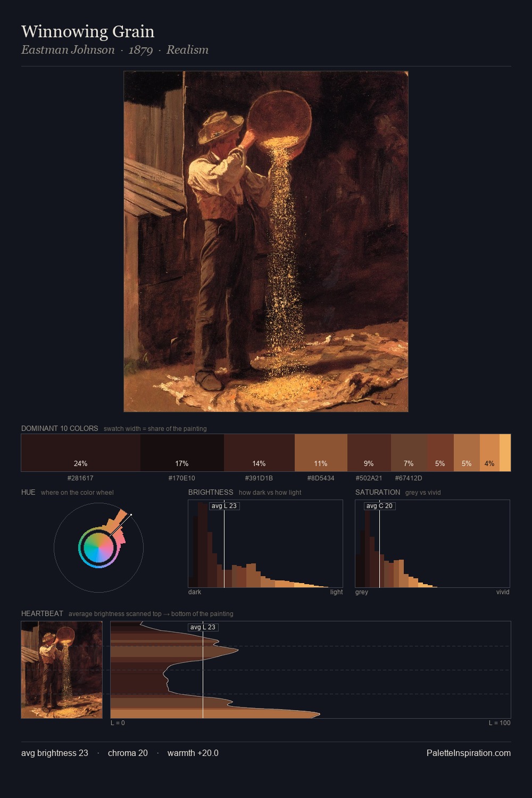
Task: Select the 11% color swatch #8D5434
Action: pos(321,453)
